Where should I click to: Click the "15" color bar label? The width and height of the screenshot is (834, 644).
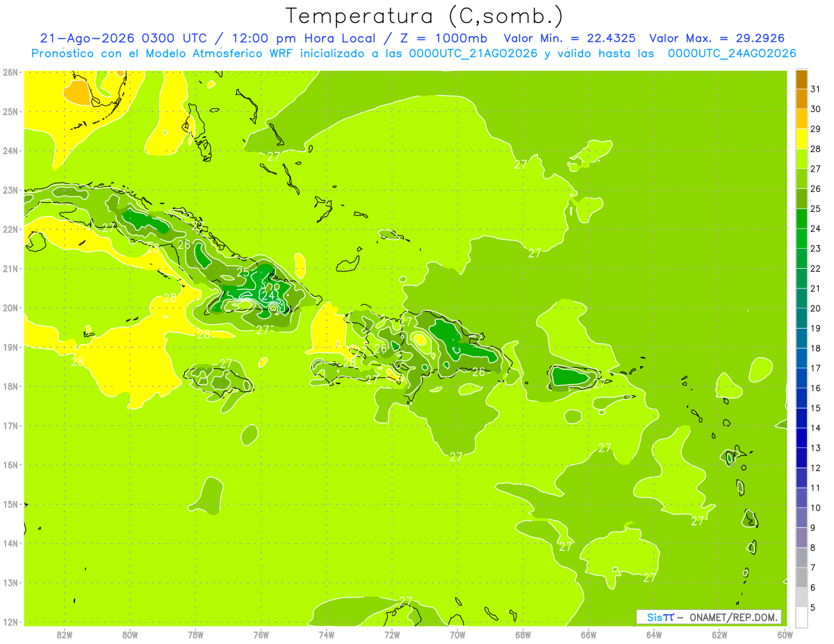815,408
